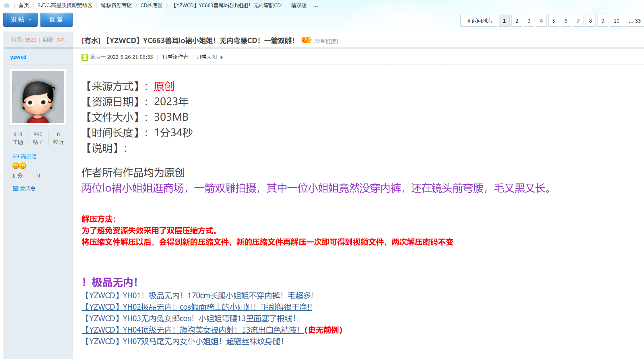The image size is (644, 359).
Task: Click the fire hot-thread icon beside title
Action: 306,40
